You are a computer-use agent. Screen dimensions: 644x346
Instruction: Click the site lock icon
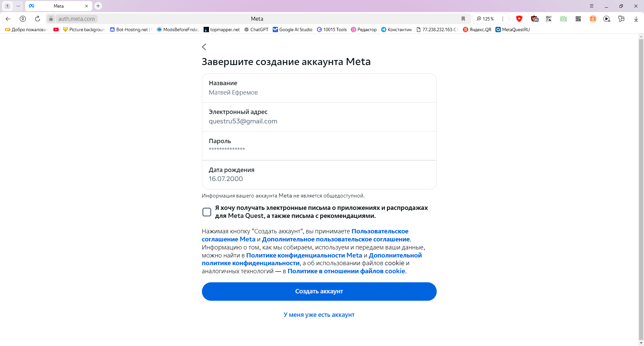[51, 19]
